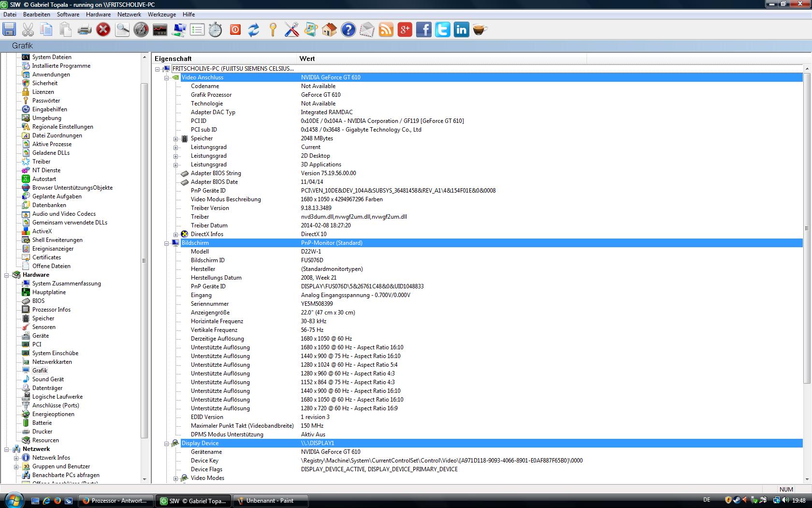812x508 pixels.
Task: Click the orange power shutdown icon
Action: [235, 30]
